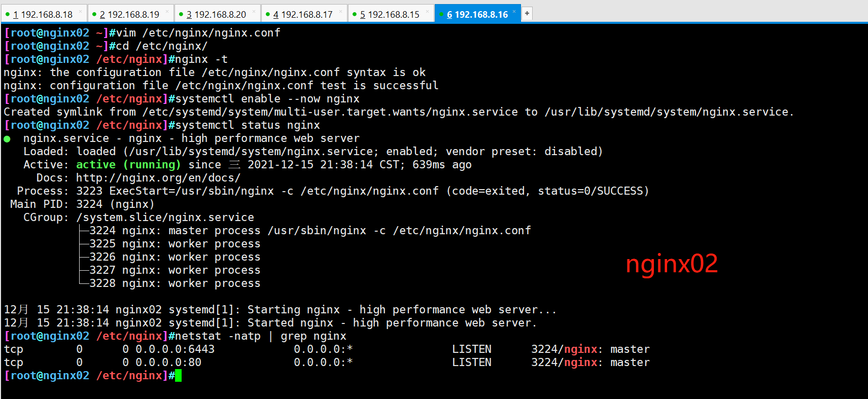The height and width of the screenshot is (399, 868).
Task: Click the 'Created symlink from' output line
Action: (399, 112)
